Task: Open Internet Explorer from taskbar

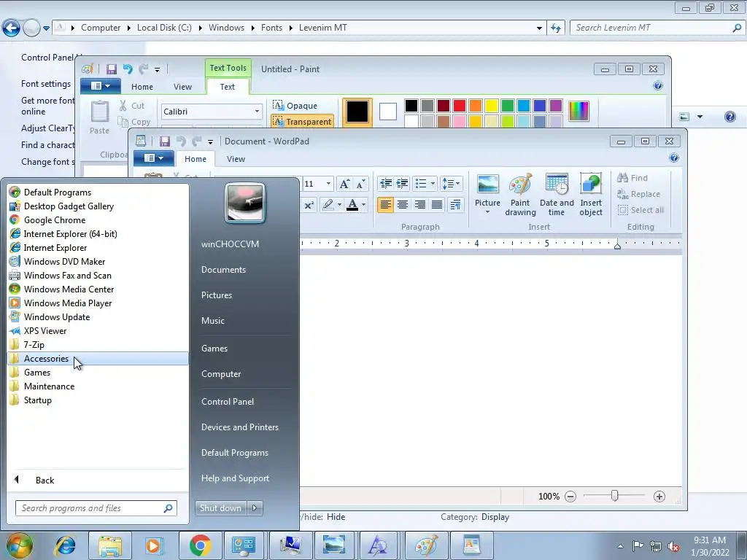Action: [x=65, y=545]
